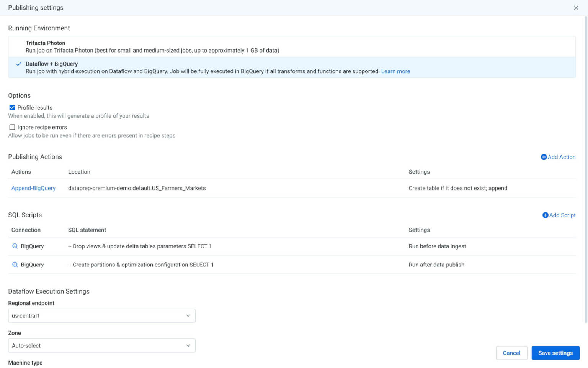
Task: Click chevron arrow in us-central1 field
Action: [188, 315]
